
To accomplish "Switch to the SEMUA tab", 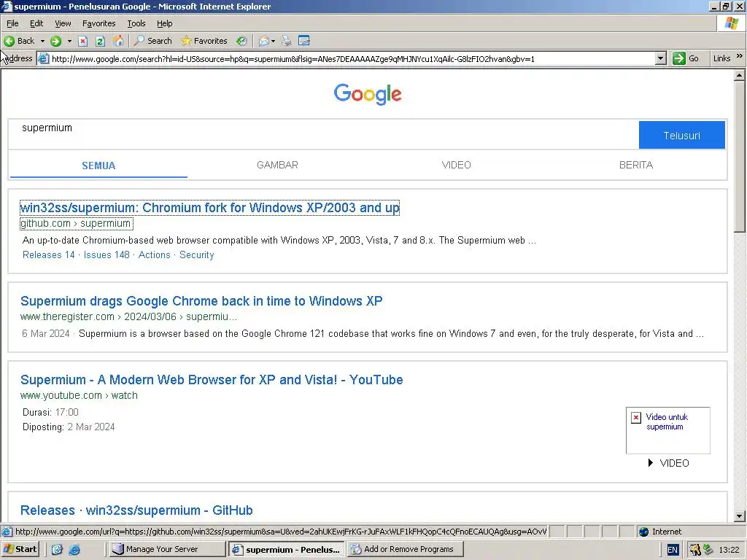I will tap(98, 166).
